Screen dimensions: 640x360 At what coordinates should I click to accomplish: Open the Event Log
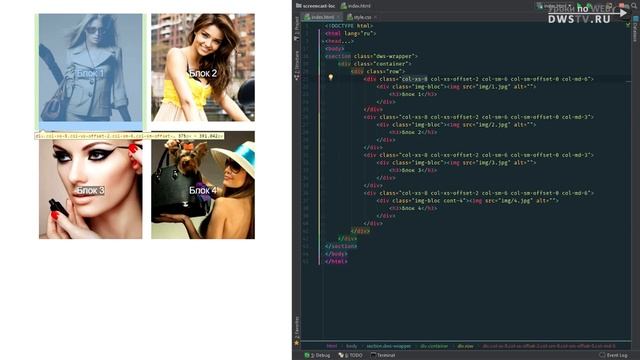point(613,355)
